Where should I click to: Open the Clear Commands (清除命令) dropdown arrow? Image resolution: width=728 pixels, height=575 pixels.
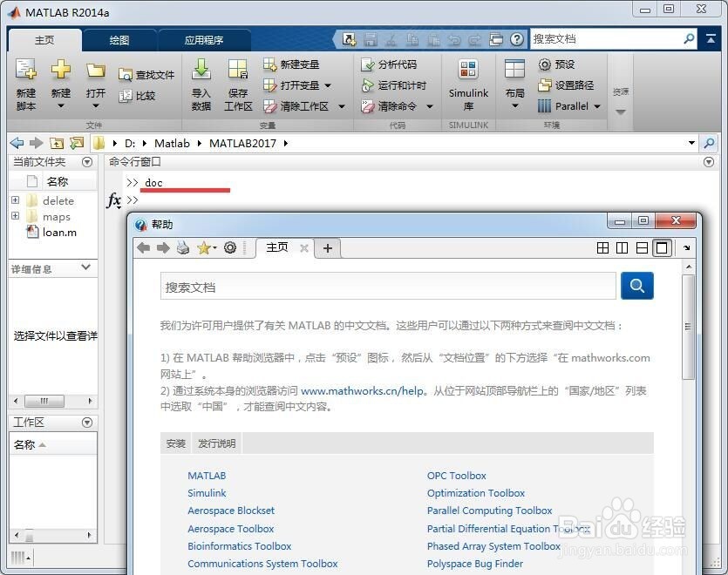click(430, 107)
